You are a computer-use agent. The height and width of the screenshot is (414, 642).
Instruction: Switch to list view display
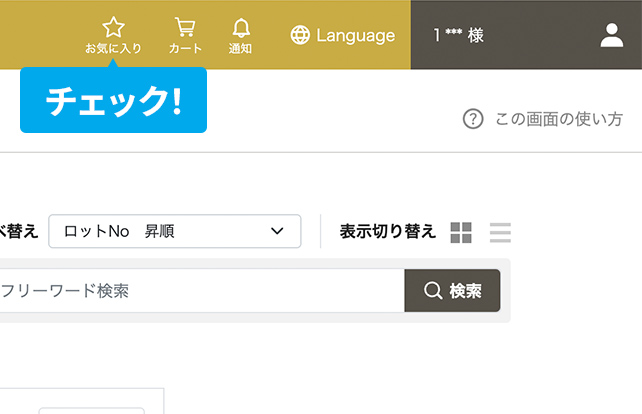pos(500,233)
